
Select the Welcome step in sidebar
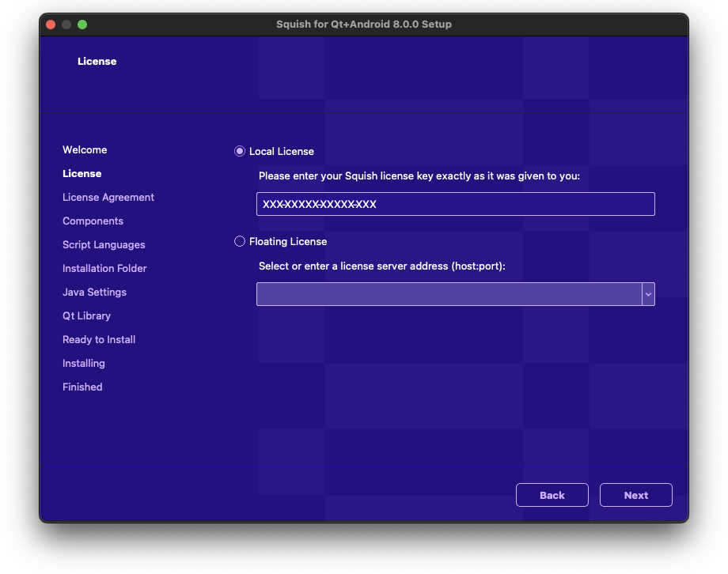pos(85,149)
